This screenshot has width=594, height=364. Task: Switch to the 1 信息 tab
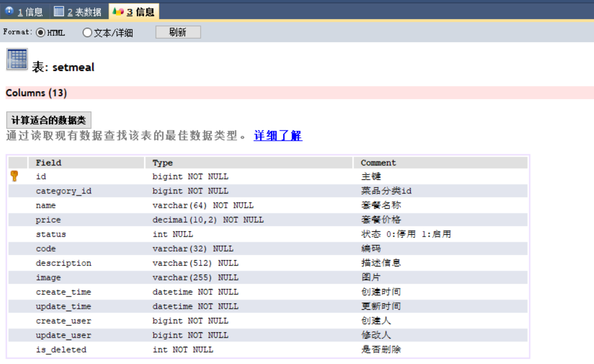pos(24,12)
